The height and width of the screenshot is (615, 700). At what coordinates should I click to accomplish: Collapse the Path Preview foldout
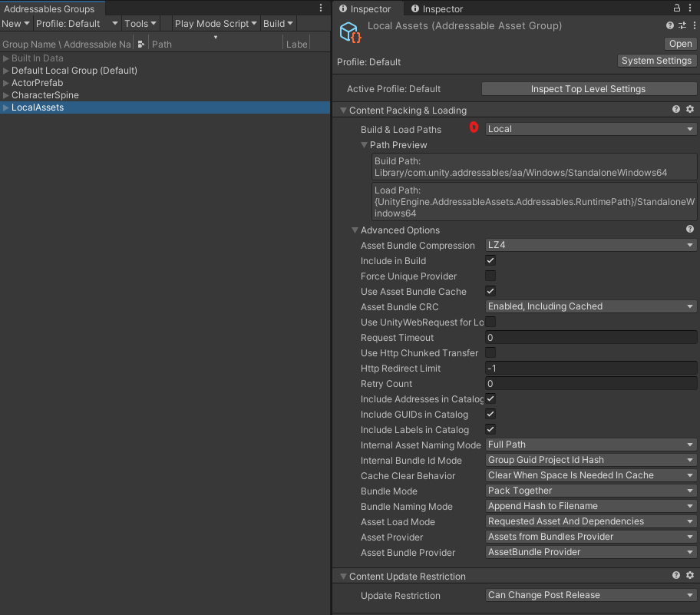click(365, 144)
